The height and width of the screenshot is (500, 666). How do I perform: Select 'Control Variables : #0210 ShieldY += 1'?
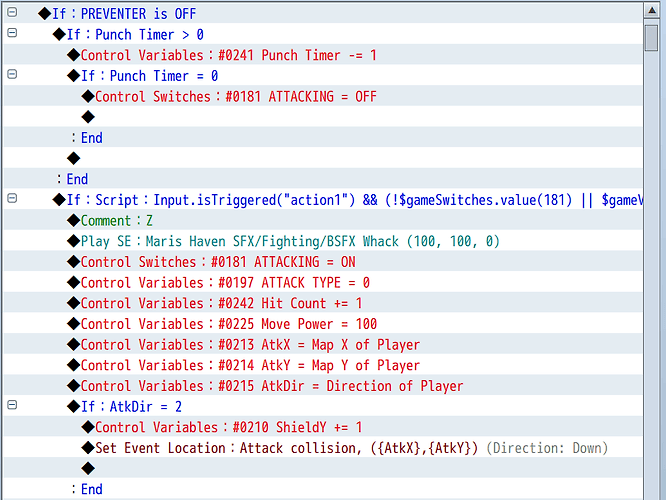click(x=323, y=427)
